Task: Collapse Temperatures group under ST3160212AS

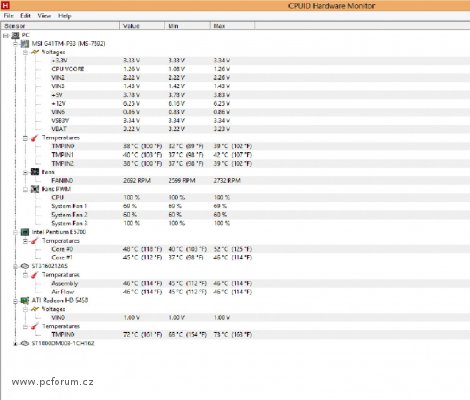Action: 25,275
